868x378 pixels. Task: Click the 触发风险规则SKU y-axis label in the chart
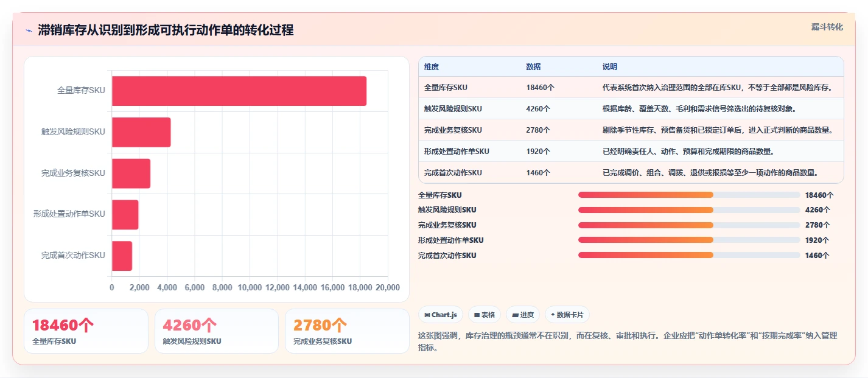[x=73, y=132]
